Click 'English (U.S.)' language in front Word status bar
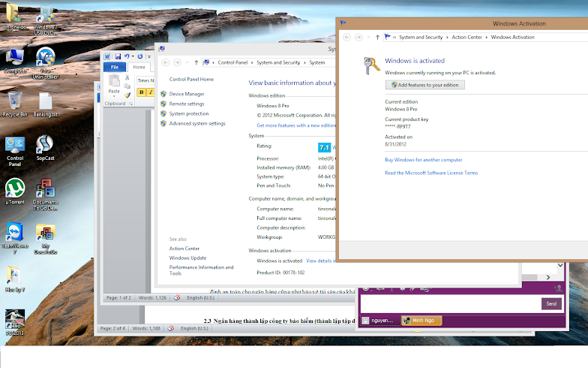This screenshot has width=588, height=368. click(201, 297)
